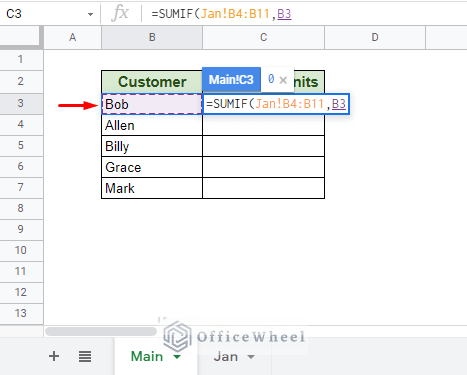The width and height of the screenshot is (467, 375).
Task: Click the select-all corner box
Action: 21,37
